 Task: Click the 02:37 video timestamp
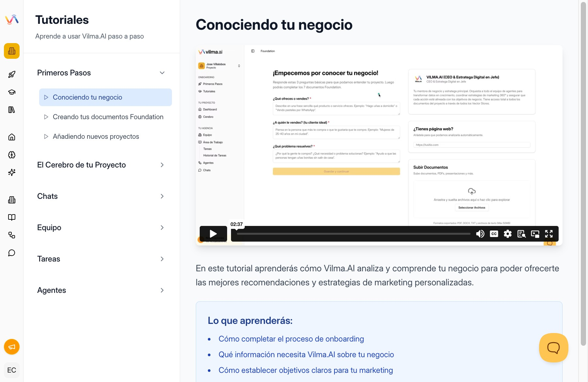237,224
